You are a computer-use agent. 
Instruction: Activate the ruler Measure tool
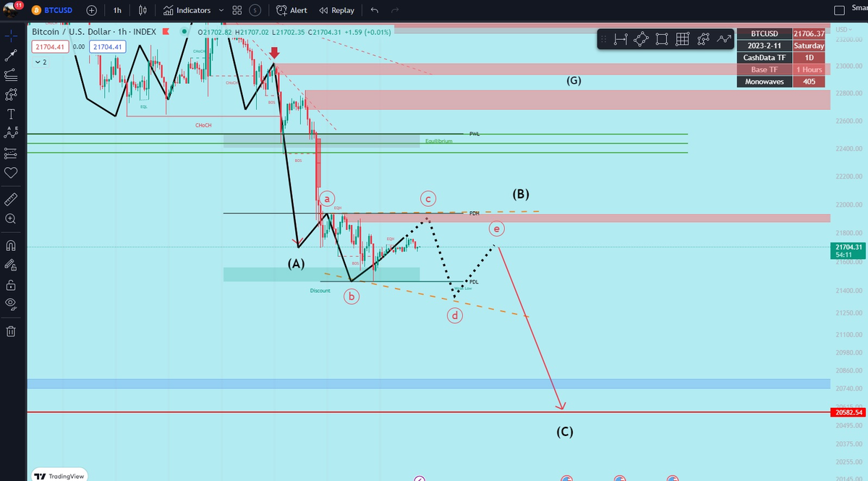point(11,198)
